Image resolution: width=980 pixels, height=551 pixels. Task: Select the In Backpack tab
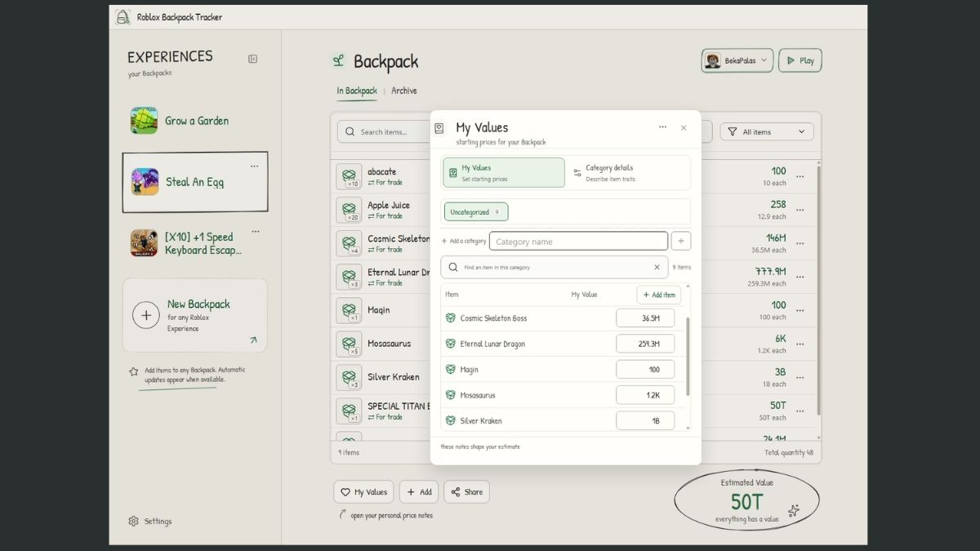357,91
